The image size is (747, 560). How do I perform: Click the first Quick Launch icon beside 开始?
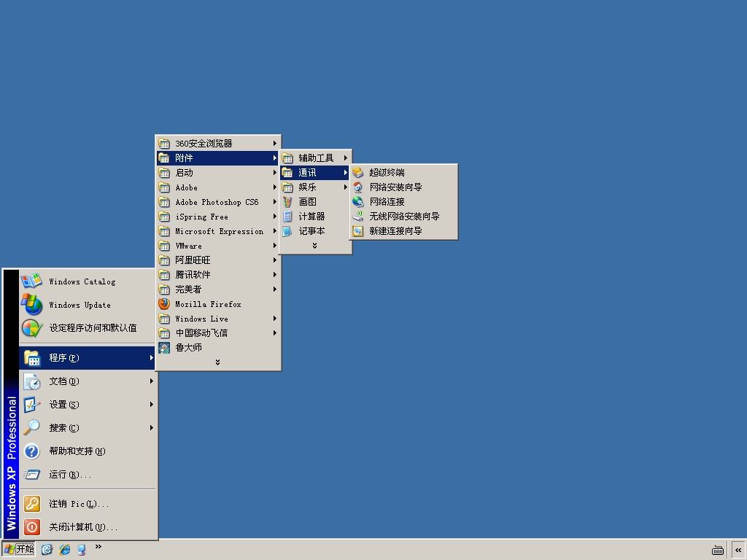tap(47, 550)
